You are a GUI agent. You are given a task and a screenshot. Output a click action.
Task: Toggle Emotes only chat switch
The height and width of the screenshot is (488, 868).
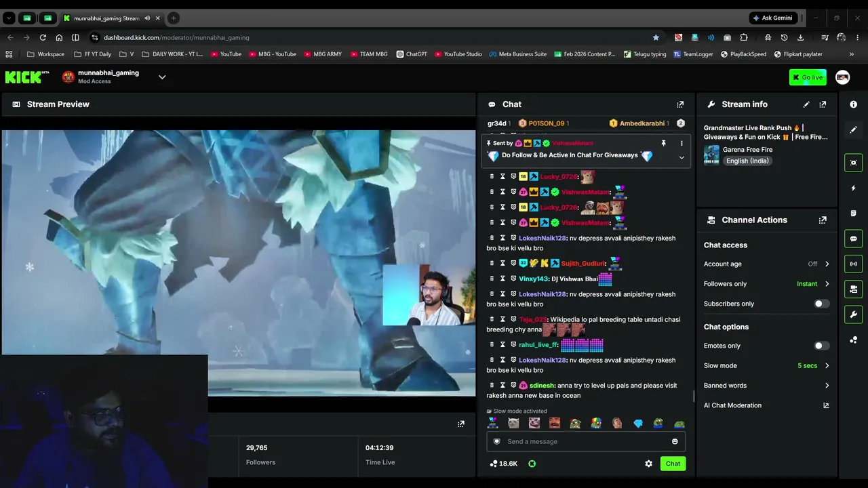point(821,346)
